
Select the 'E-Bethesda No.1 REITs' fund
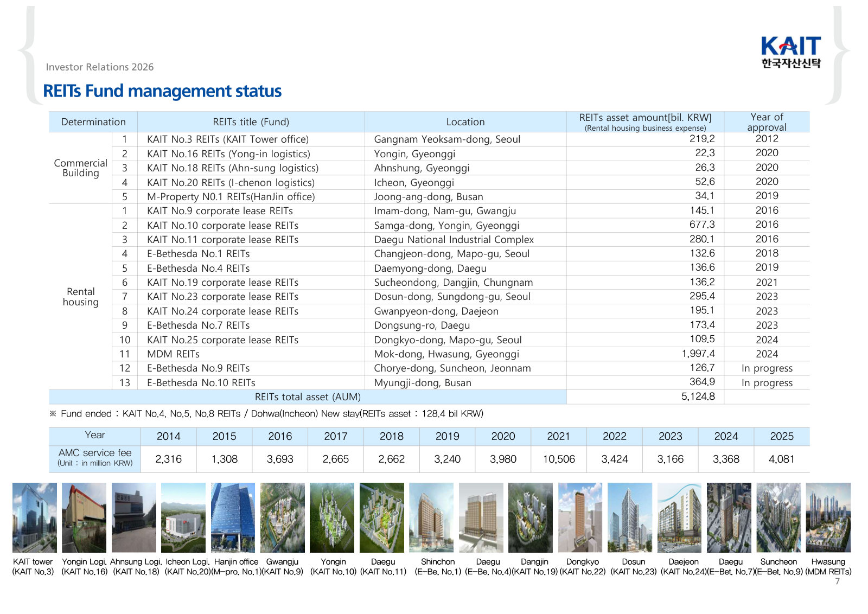click(x=199, y=254)
